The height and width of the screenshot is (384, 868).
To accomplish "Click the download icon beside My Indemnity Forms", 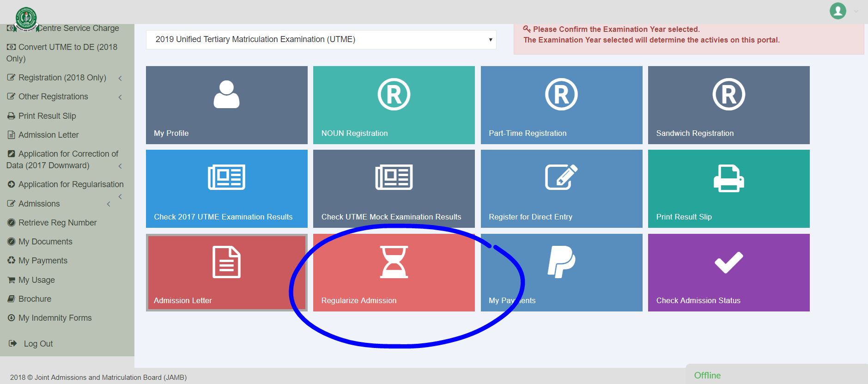I will 11,318.
